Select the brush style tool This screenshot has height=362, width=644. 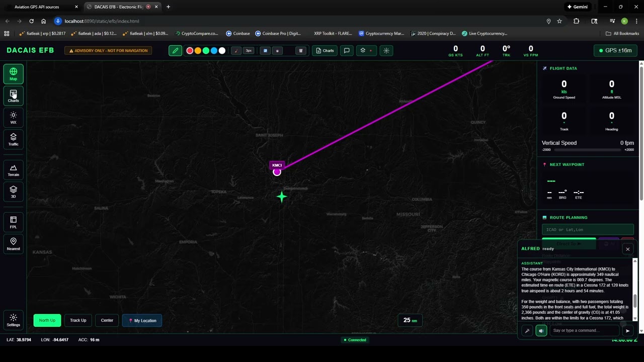click(x=236, y=51)
